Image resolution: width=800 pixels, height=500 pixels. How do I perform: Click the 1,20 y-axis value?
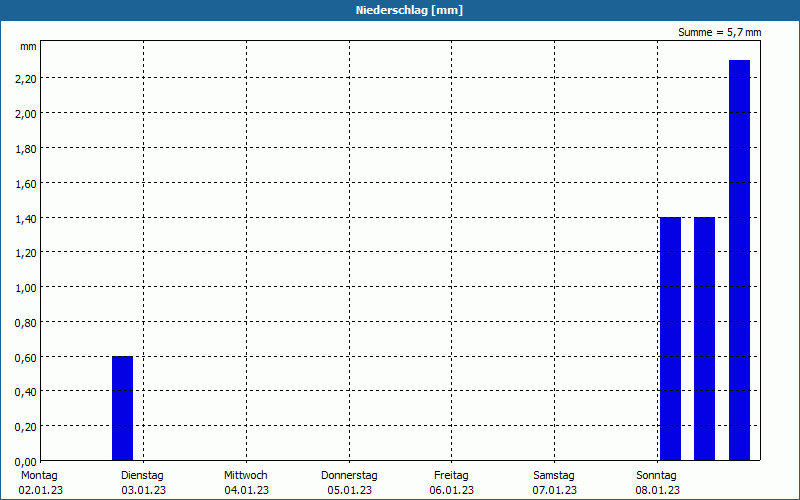point(26,253)
